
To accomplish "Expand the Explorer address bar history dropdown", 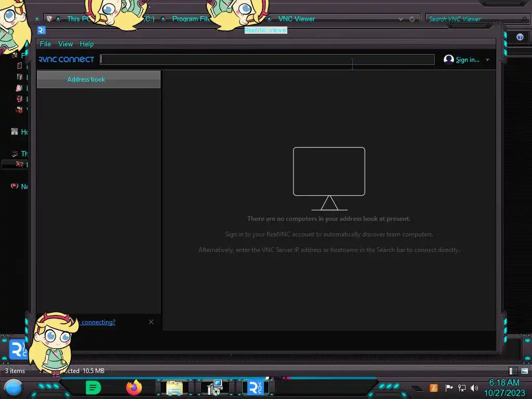I will (401, 19).
